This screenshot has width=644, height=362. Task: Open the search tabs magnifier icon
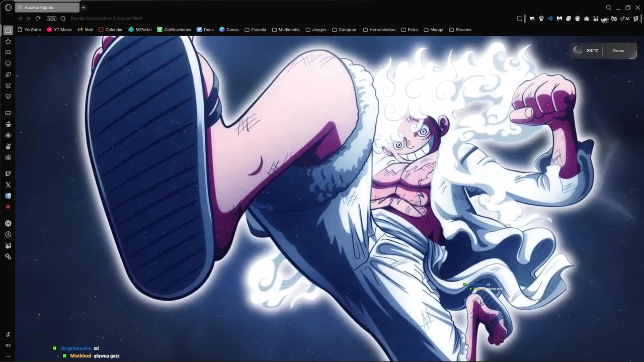(x=608, y=8)
